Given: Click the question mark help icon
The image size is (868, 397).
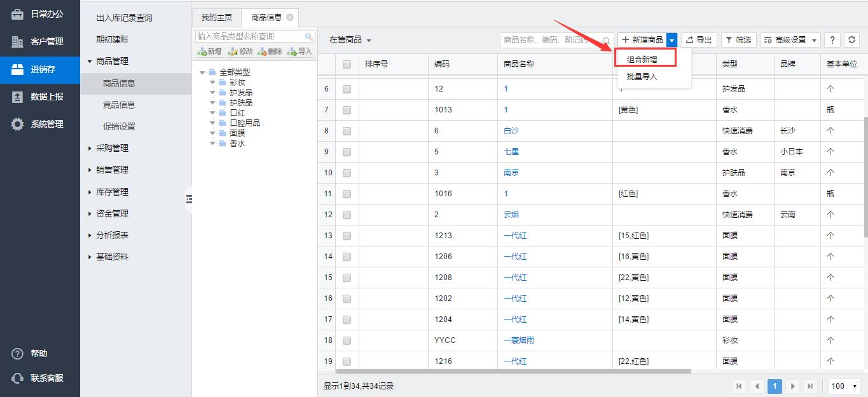Looking at the screenshot, I should 832,40.
